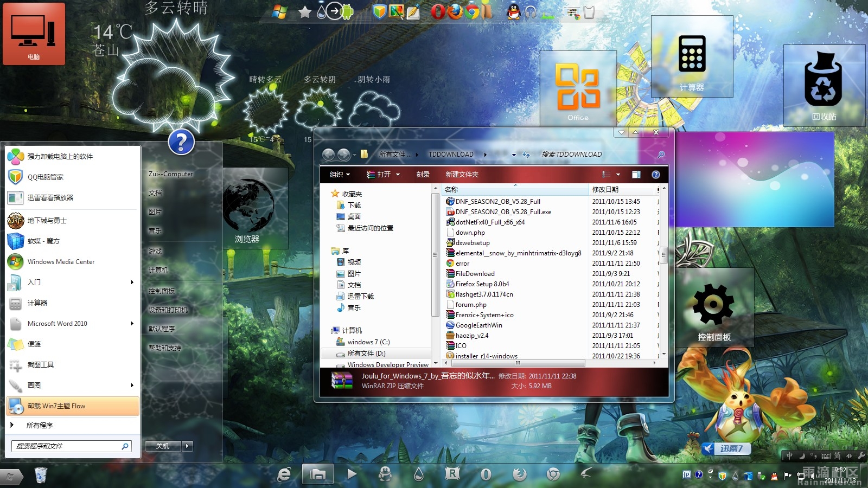Select 刻录 in Explorer toolbar

click(423, 175)
